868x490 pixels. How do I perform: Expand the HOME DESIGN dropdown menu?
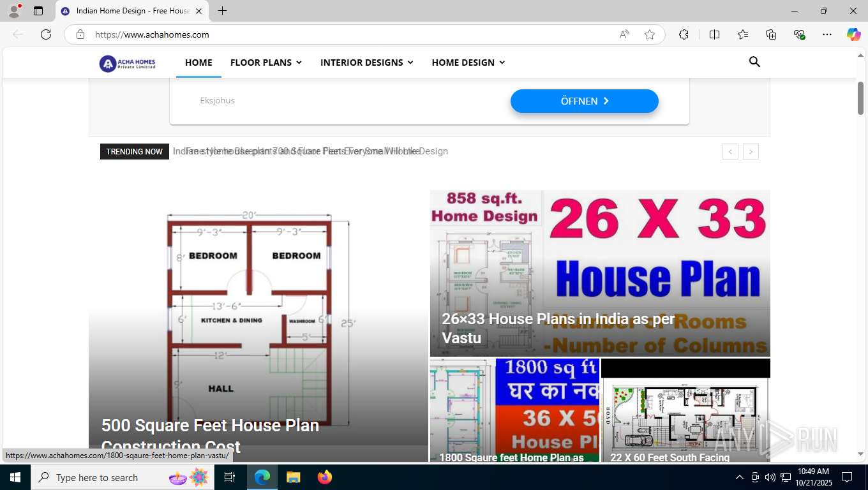468,63
